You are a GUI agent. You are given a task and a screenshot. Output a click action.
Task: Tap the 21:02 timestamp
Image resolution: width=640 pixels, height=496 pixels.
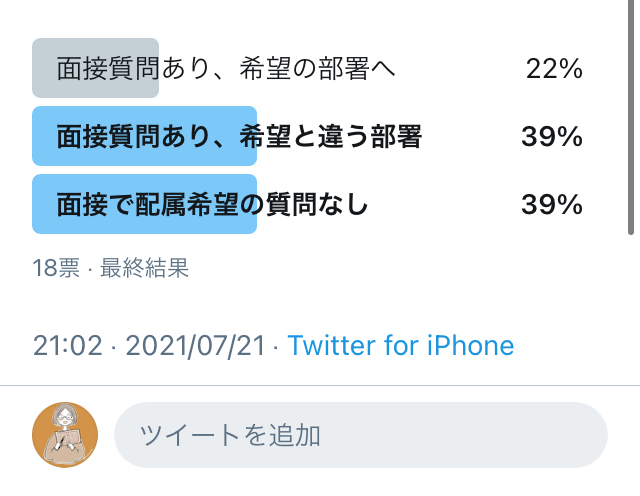tap(67, 346)
